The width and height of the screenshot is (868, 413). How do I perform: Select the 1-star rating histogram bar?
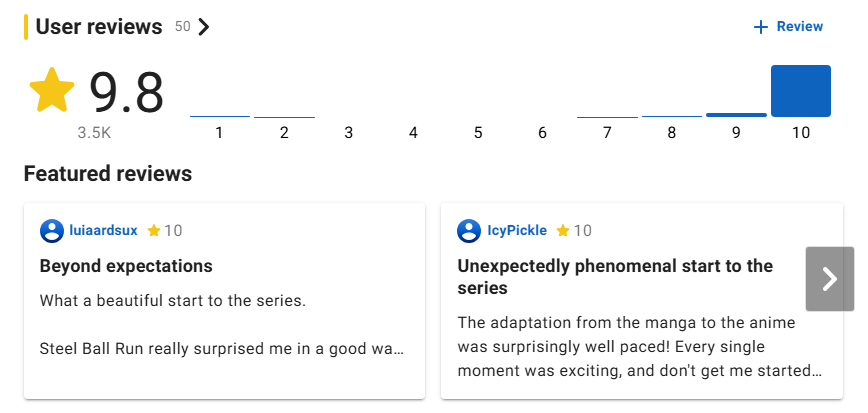coord(219,116)
